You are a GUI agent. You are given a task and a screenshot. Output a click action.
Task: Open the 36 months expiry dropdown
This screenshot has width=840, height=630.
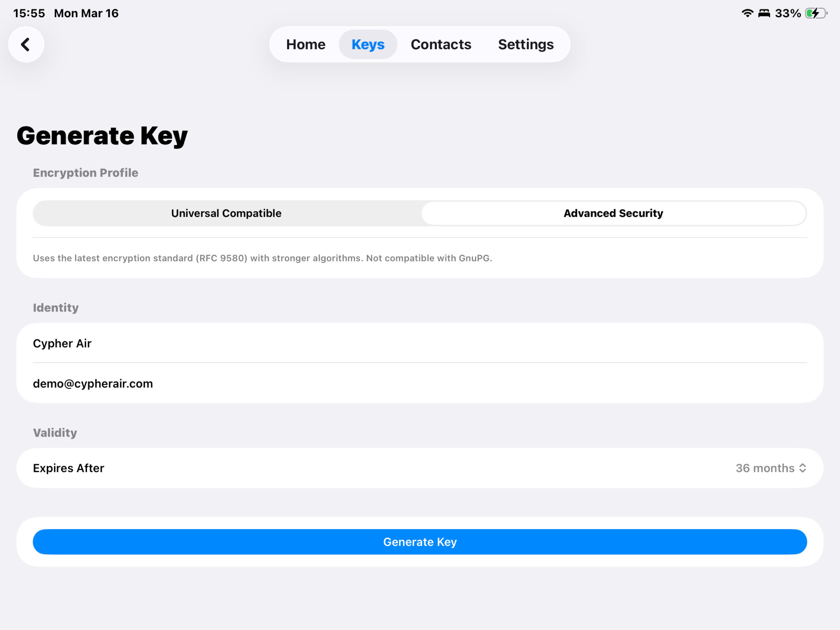[771, 468]
